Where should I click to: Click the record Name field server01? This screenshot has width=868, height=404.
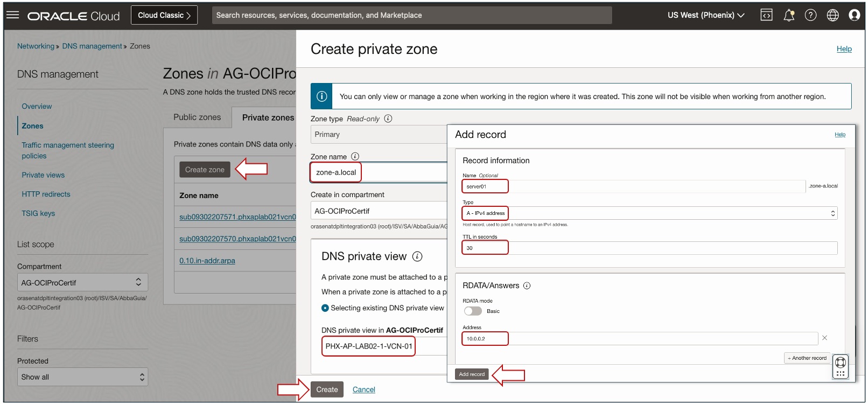(634, 186)
